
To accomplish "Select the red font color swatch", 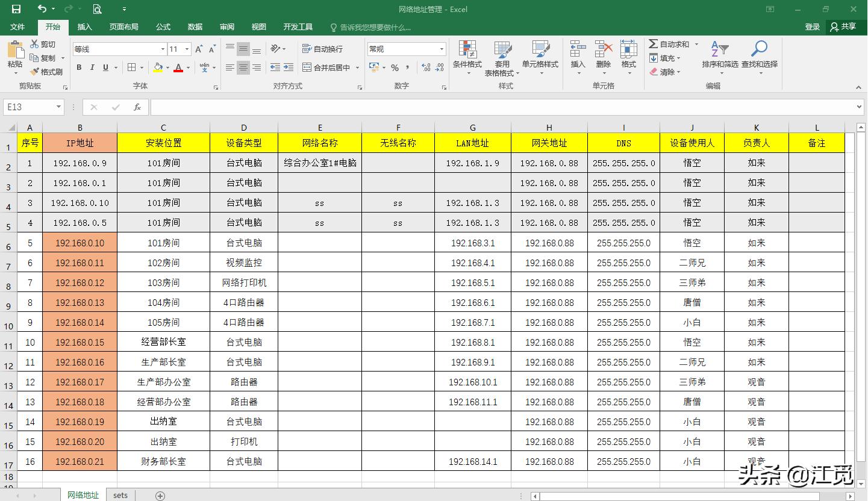I will 179,67.
